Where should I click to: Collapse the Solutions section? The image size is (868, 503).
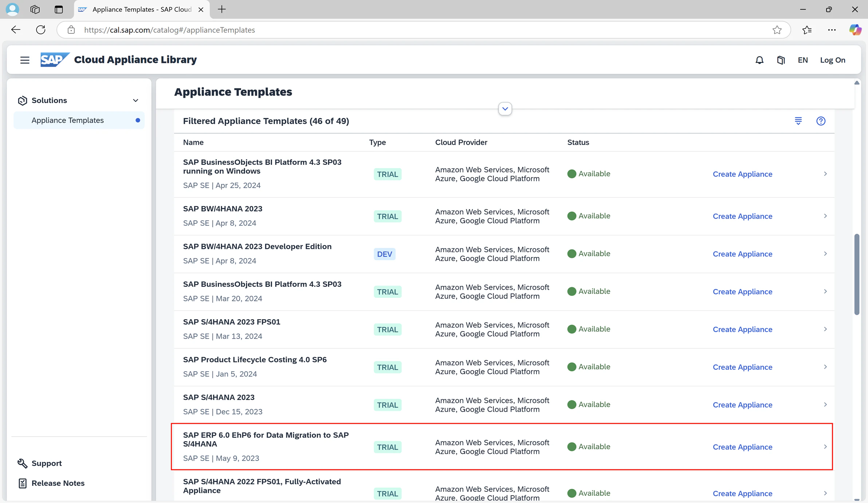[135, 100]
